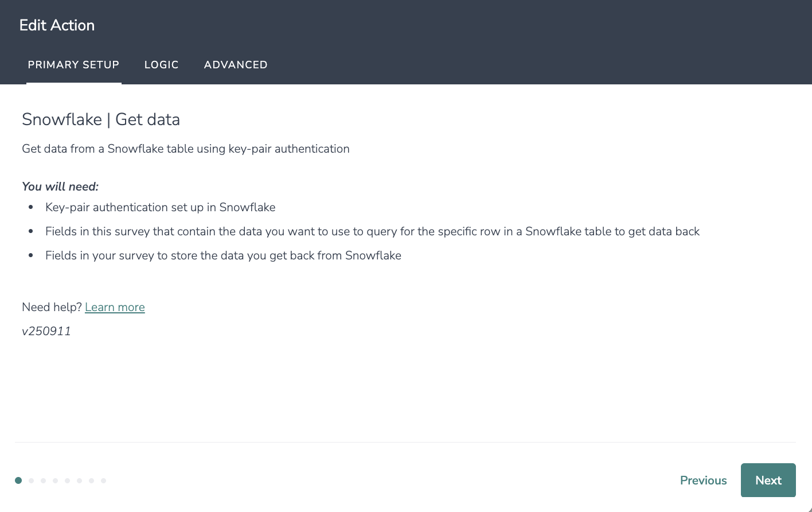
Task: Jump to the sixth step dot
Action: tap(79, 480)
